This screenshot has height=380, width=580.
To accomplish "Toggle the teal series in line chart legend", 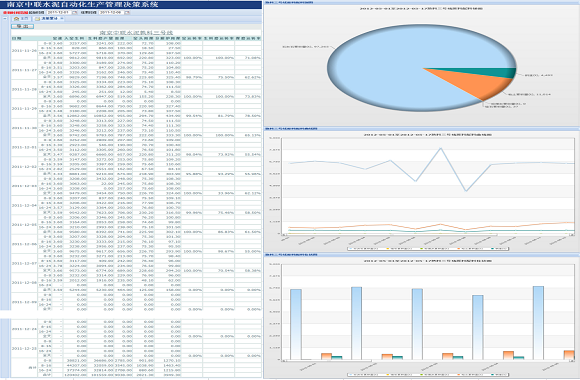I will click(x=498, y=249).
